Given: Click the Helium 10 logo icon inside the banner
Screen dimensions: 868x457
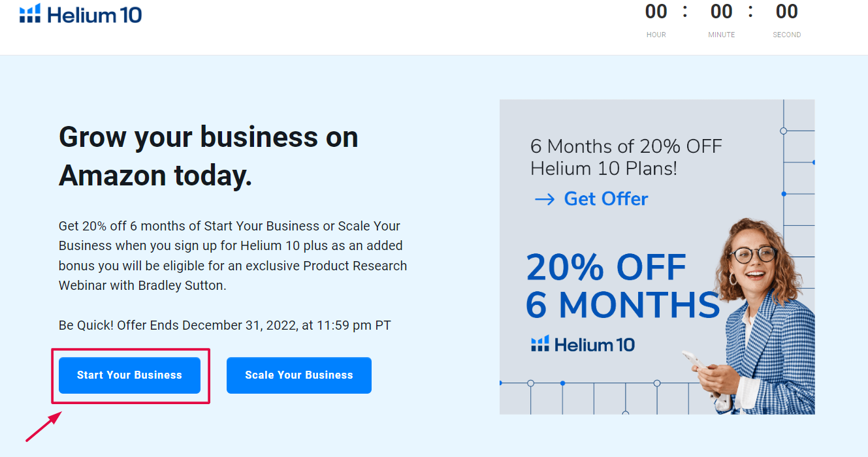Looking at the screenshot, I should pyautogui.click(x=540, y=343).
